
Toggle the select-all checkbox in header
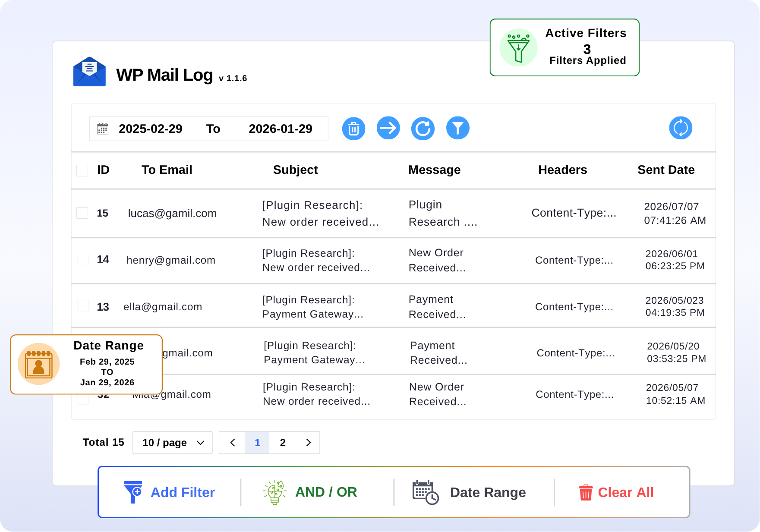point(82,170)
